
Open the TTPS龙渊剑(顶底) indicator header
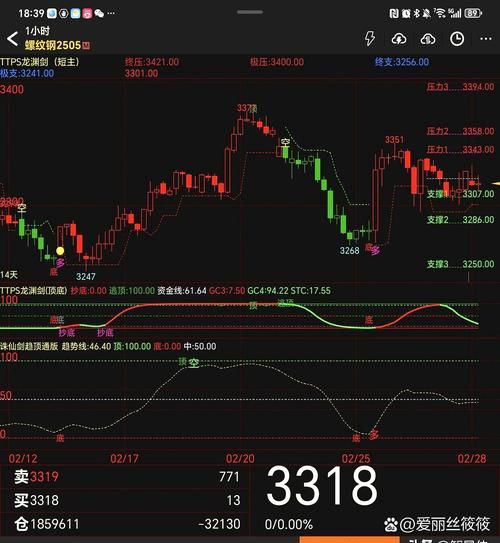34,291
